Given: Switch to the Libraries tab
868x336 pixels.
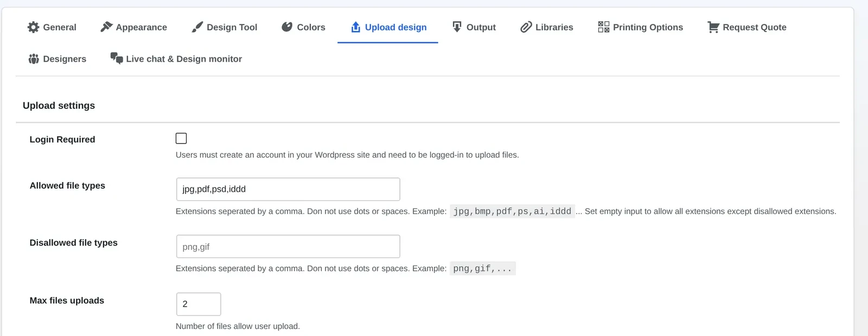Looking at the screenshot, I should click(x=547, y=27).
